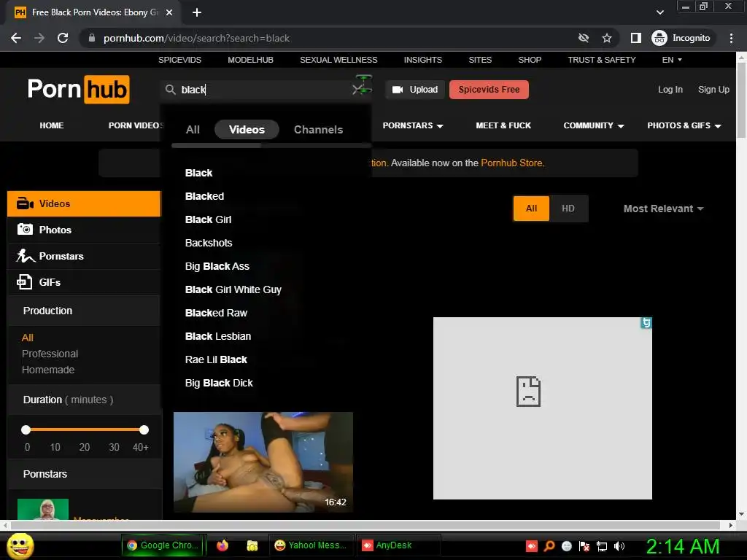Switch to AnyDesk on the taskbar
Screen dimensions: 747x560
coord(398,545)
